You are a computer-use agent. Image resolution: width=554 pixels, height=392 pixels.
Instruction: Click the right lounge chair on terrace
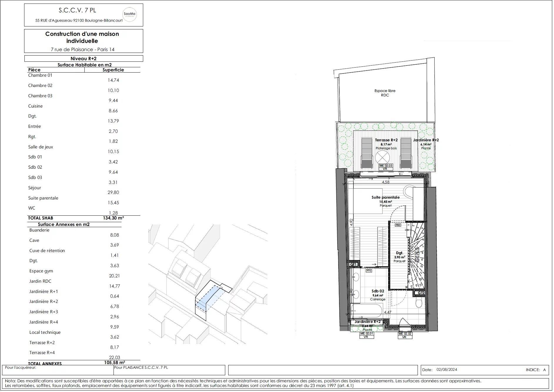point(406,153)
